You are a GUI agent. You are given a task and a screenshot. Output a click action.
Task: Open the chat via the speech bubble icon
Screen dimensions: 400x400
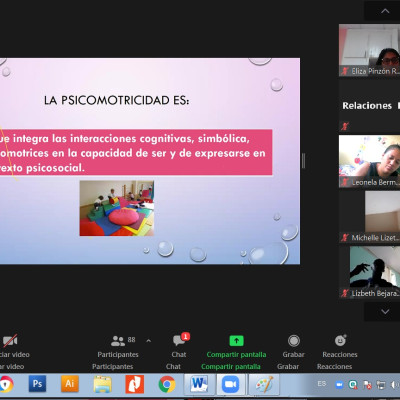pyautogui.click(x=179, y=340)
